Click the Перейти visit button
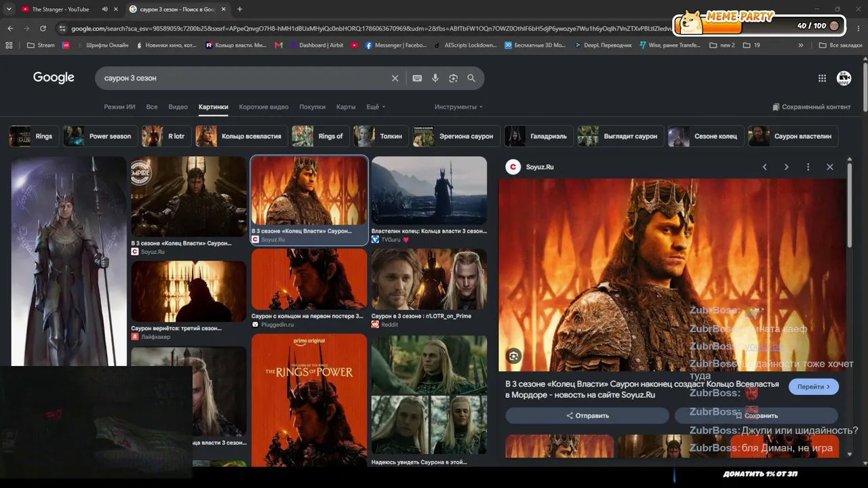The height and width of the screenshot is (488, 868). pos(814,386)
